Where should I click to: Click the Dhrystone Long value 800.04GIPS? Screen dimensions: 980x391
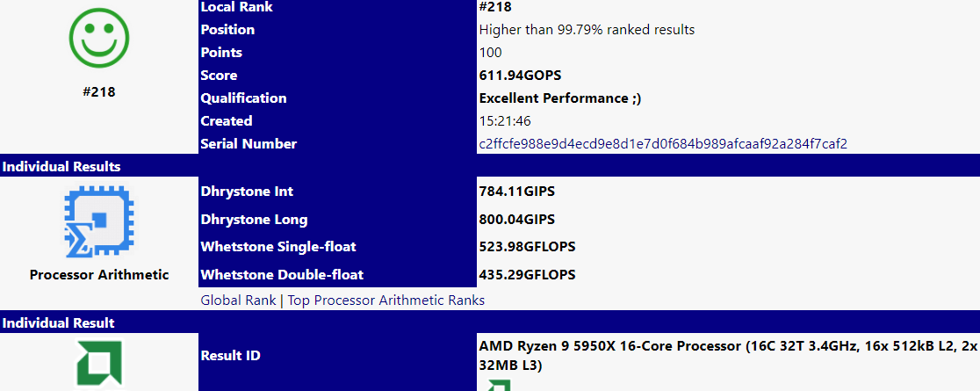pos(517,220)
